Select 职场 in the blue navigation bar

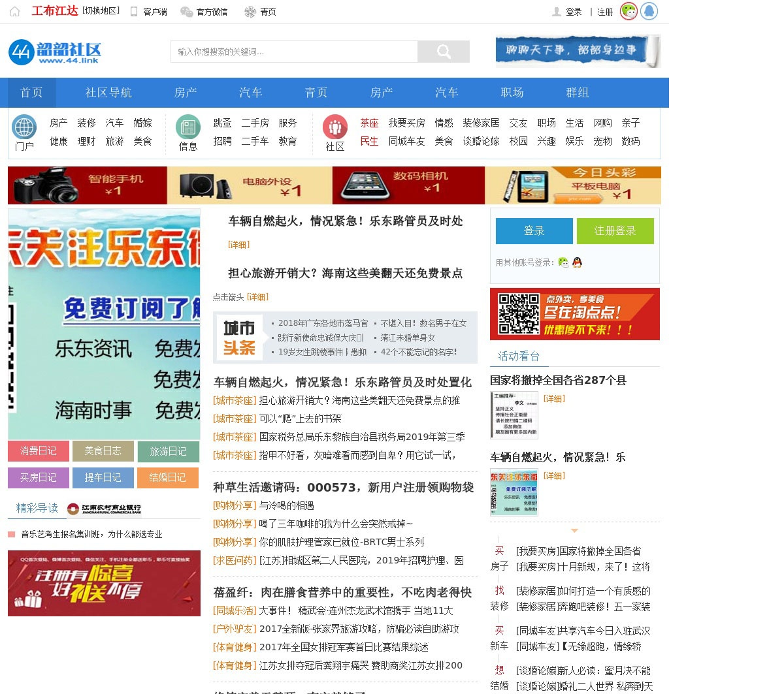[512, 93]
